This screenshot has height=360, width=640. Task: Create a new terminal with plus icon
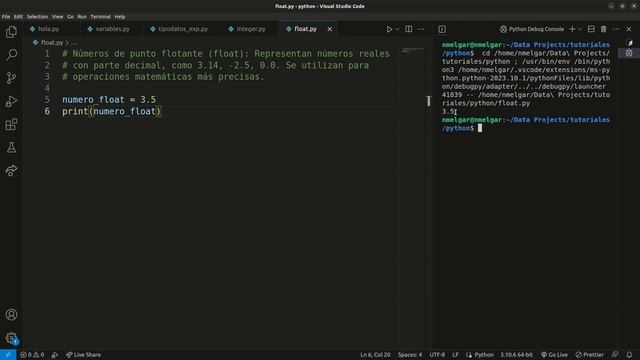[x=572, y=29]
